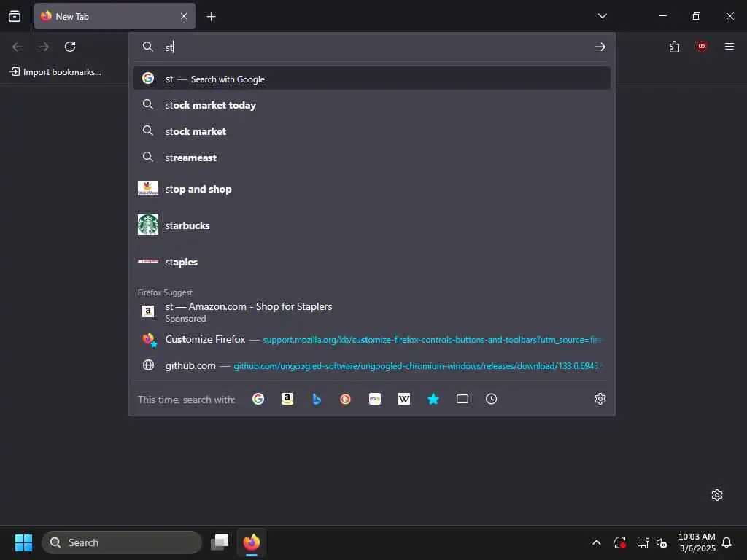Select the New Tab tab
The image size is (747, 560).
115,16
